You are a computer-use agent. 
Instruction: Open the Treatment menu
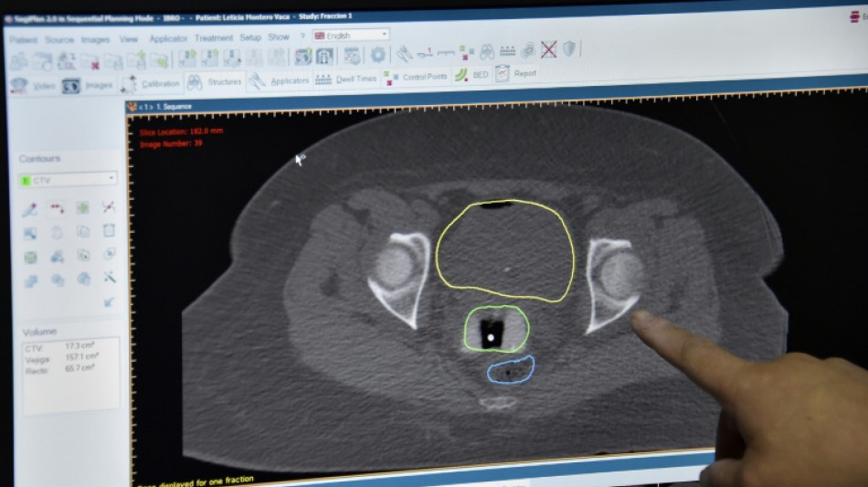(x=213, y=38)
